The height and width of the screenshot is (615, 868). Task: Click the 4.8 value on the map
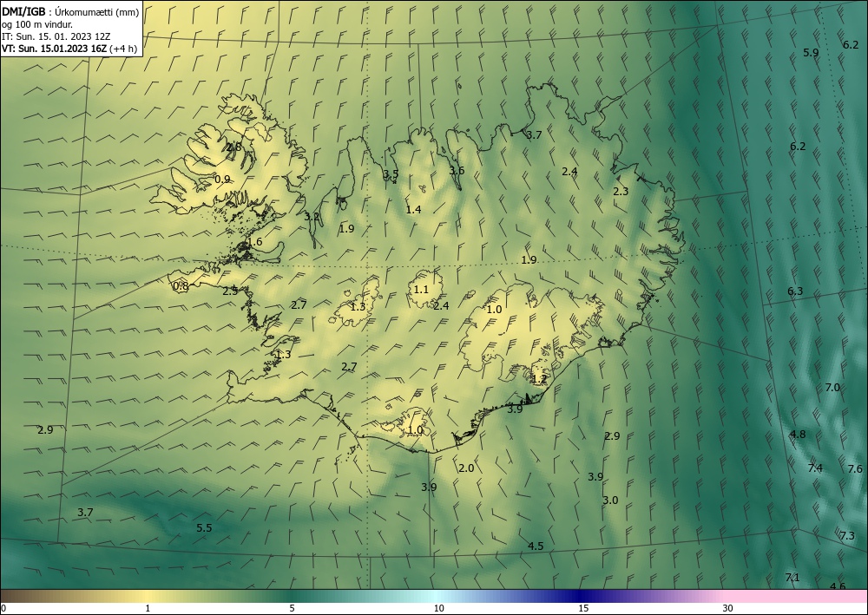click(798, 434)
